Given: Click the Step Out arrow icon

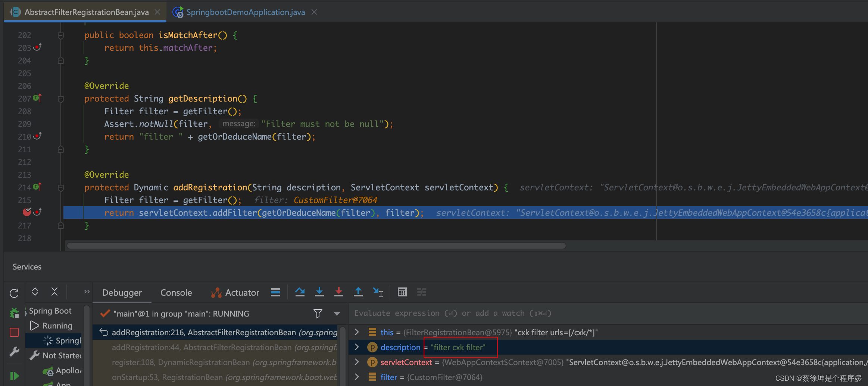Looking at the screenshot, I should click(x=358, y=292).
